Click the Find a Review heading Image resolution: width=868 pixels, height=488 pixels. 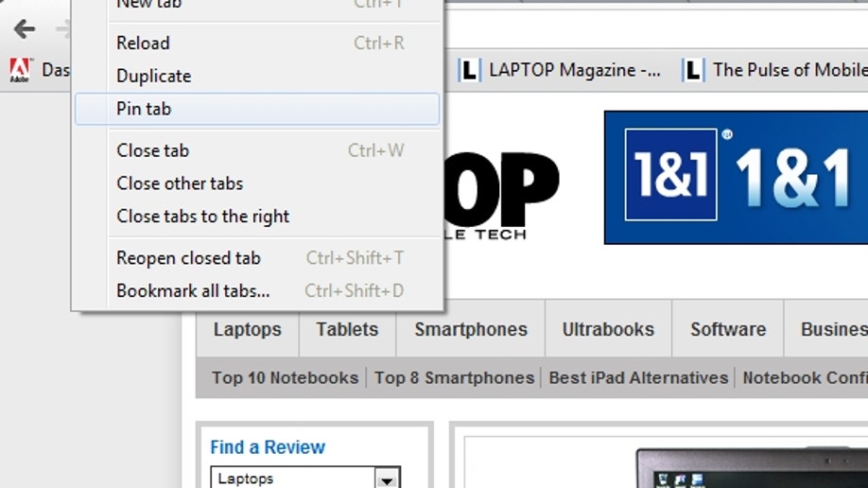[x=268, y=447]
